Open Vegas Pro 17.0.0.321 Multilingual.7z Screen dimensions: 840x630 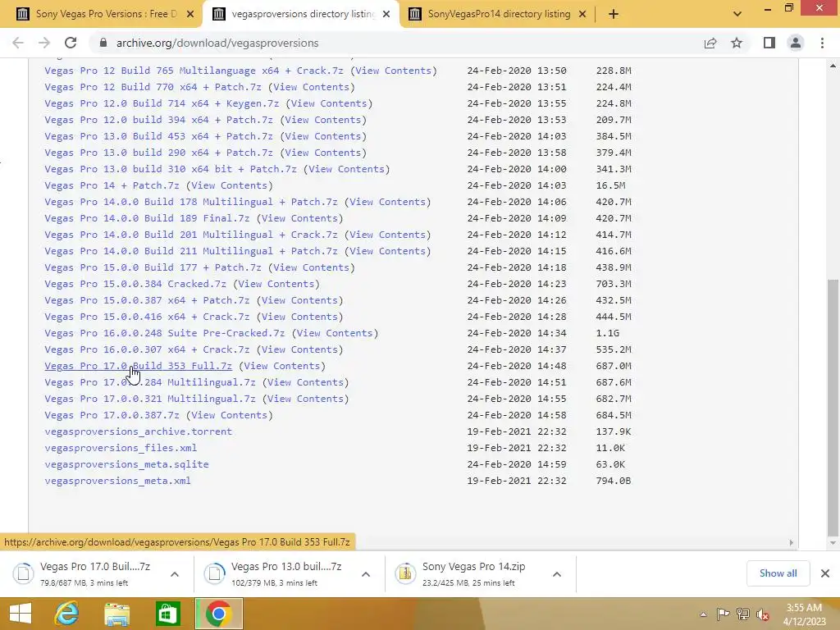(150, 399)
